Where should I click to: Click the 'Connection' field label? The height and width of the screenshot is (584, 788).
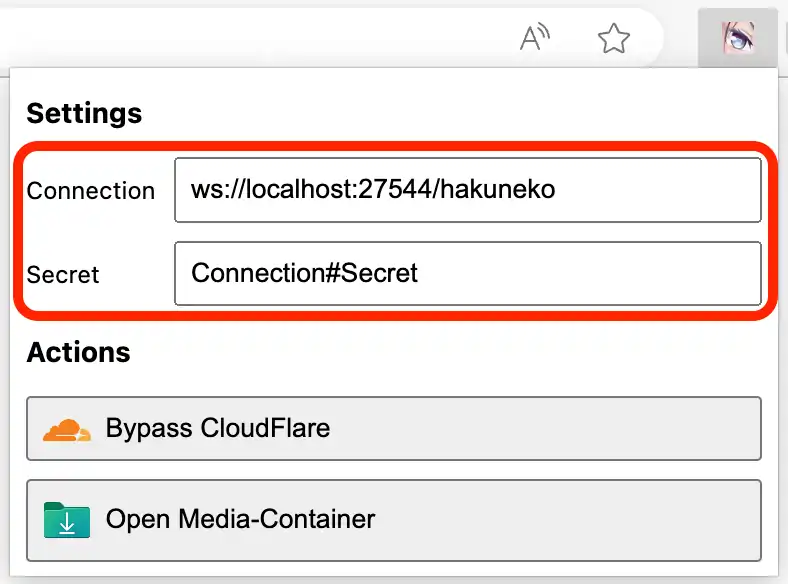(x=91, y=191)
